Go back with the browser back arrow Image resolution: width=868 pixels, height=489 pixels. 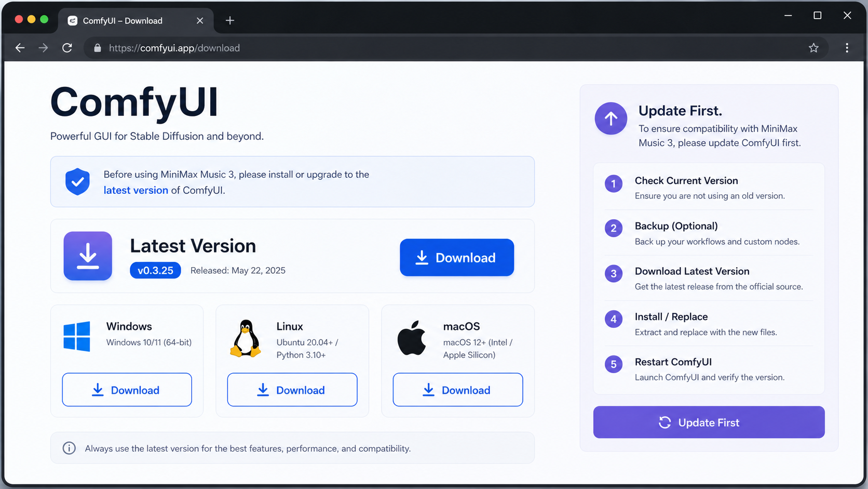click(20, 48)
